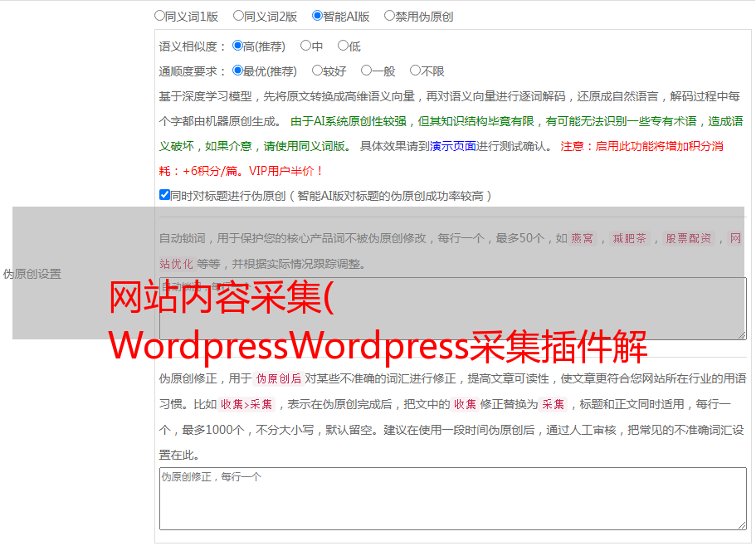Image resolution: width=756 pixels, height=546 pixels.
Task: Click the 减肥茶 example keyword
Action: [630, 238]
